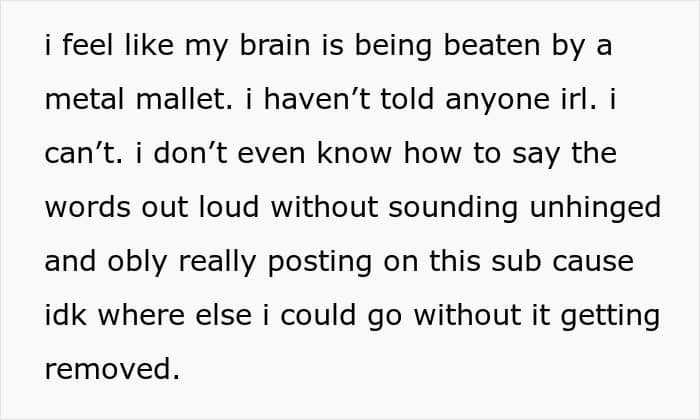Click the word "obly"
Image resolution: width=700 pixels, height=420 pixels.
click(137, 262)
